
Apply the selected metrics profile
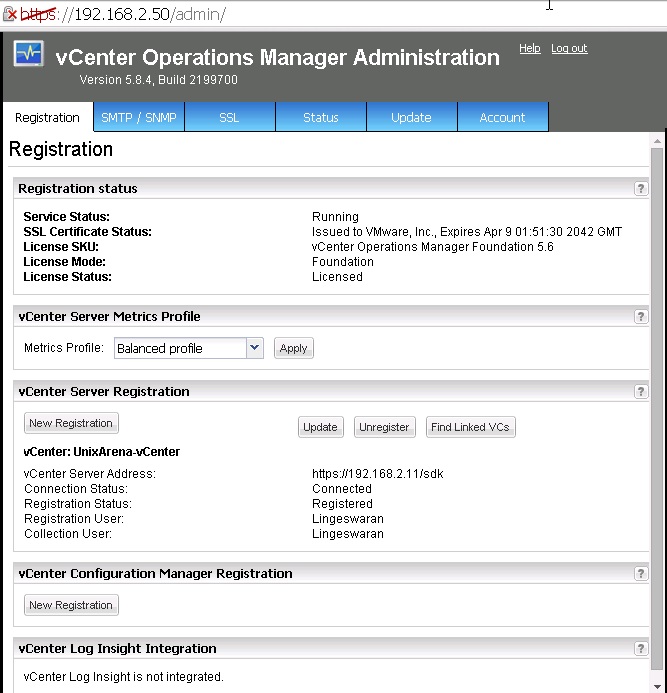pyautogui.click(x=293, y=348)
